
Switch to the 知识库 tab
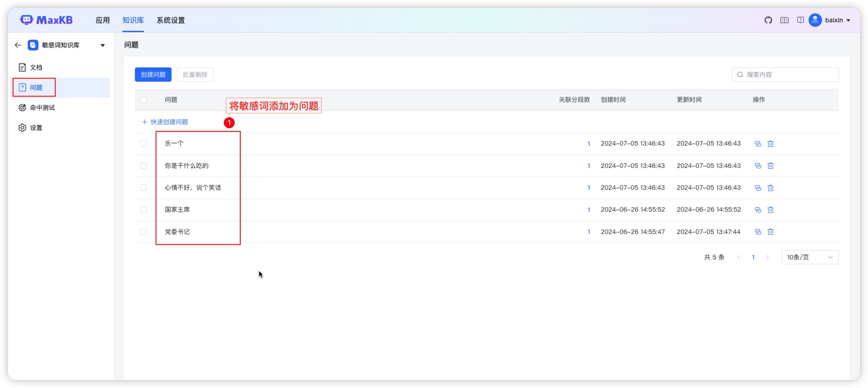tap(133, 20)
